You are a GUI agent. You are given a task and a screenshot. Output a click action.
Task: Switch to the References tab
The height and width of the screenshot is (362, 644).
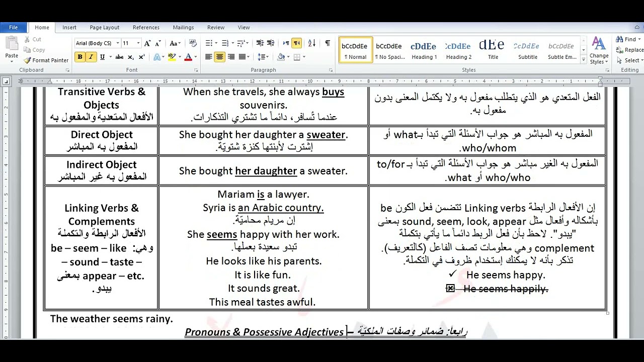(x=146, y=28)
